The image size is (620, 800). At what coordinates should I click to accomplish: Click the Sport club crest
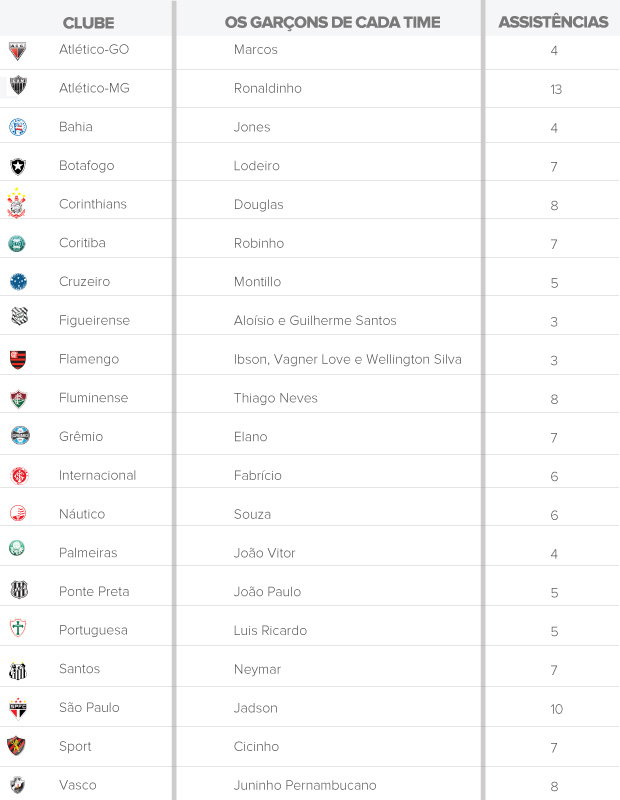(18, 746)
